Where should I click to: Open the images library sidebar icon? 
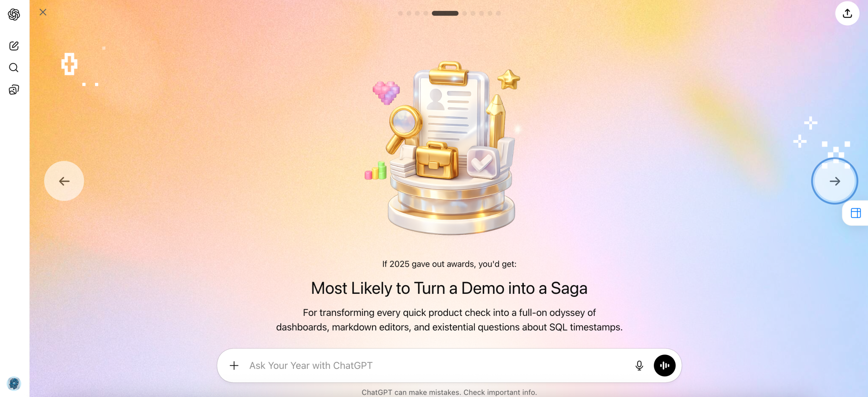(14, 90)
